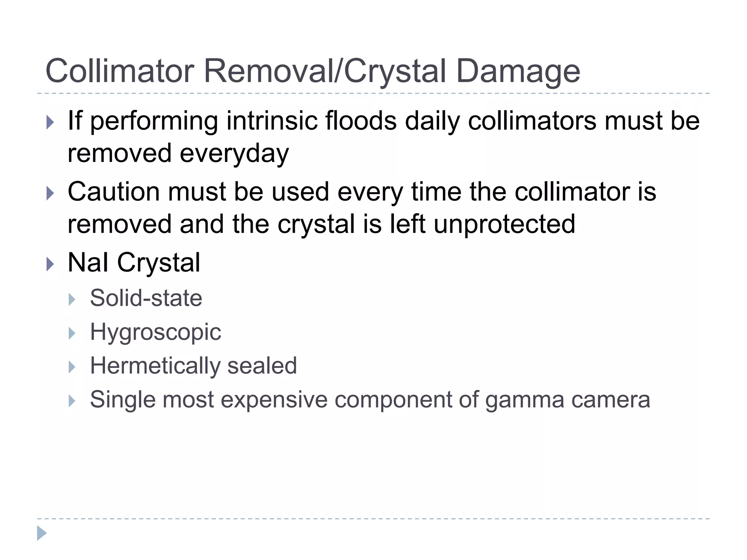Click the dashed line below the title
Viewport: 747px width, 560px height.
[373, 94]
